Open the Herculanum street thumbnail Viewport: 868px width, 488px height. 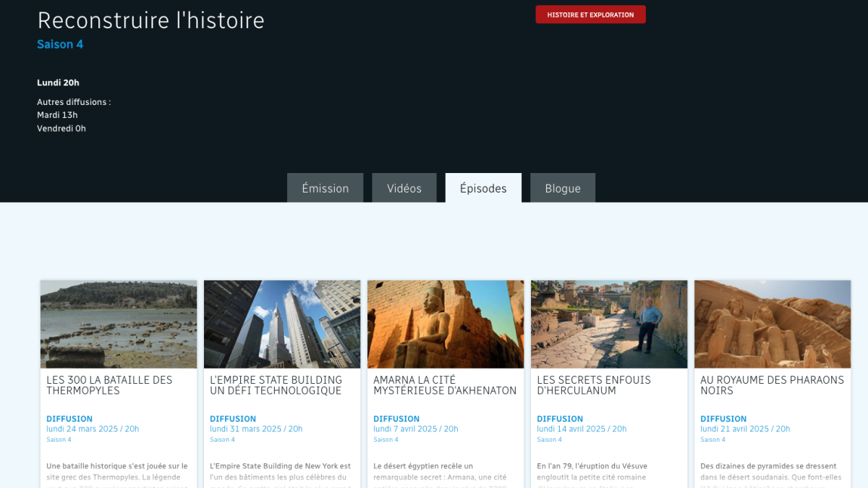609,324
